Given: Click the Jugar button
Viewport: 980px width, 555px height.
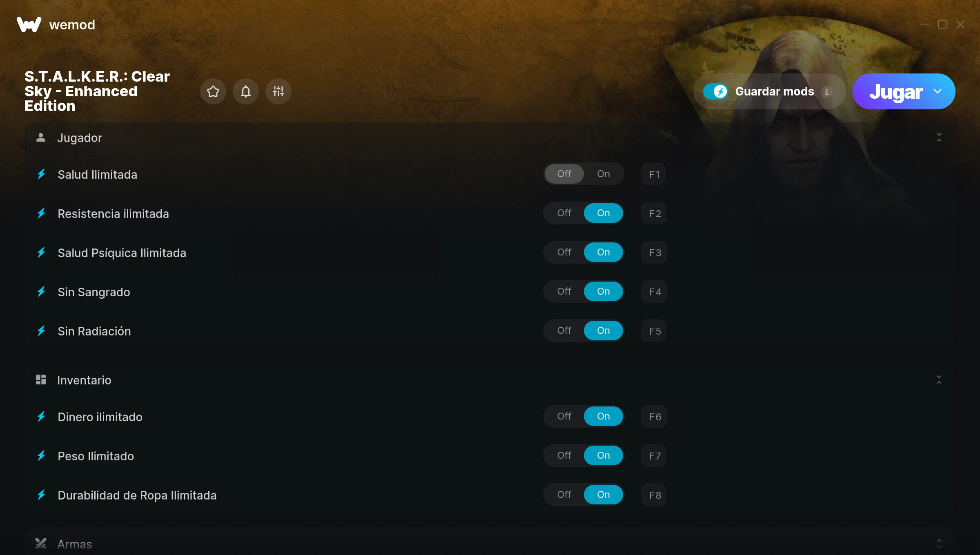Looking at the screenshot, I should pyautogui.click(x=896, y=92).
